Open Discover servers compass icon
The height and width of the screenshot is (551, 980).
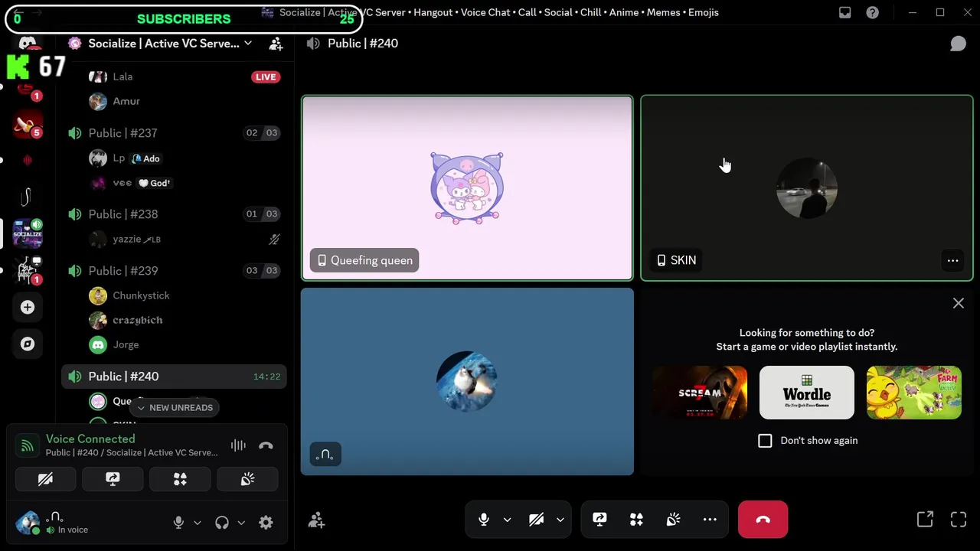(28, 344)
